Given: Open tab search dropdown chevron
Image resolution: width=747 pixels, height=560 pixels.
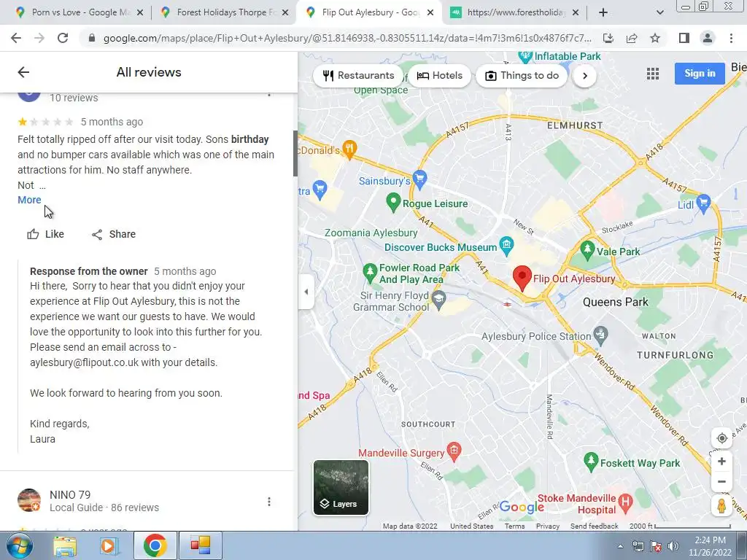Looking at the screenshot, I should [659, 13].
